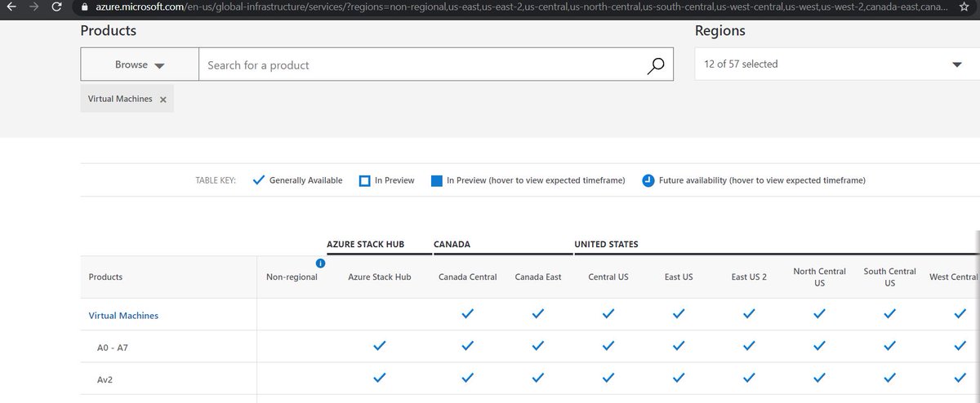Viewport: 980px width, 403px height.
Task: Click the Products column header
Action: pyautogui.click(x=105, y=277)
